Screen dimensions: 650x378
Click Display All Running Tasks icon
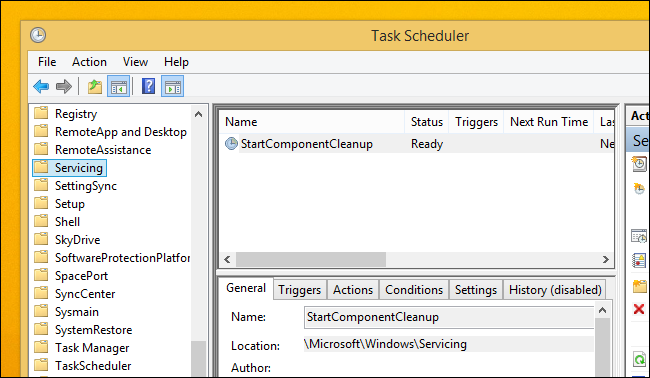tap(639, 236)
